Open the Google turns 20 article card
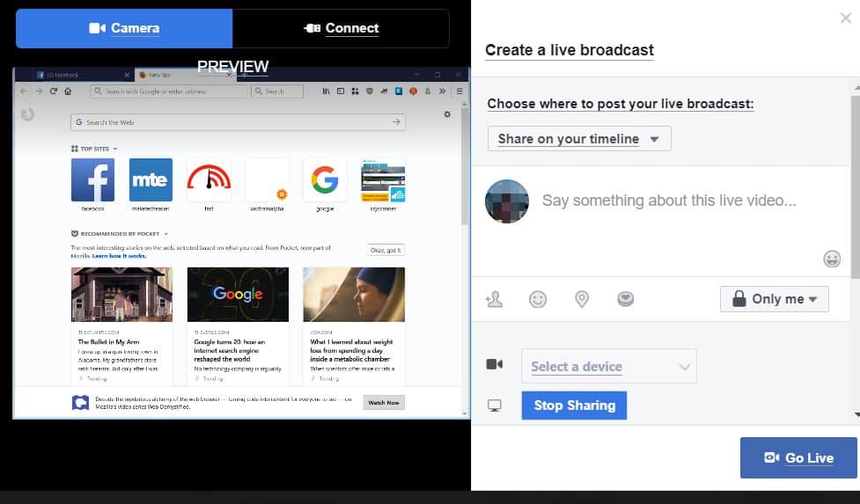The width and height of the screenshot is (860, 504). pos(238,326)
